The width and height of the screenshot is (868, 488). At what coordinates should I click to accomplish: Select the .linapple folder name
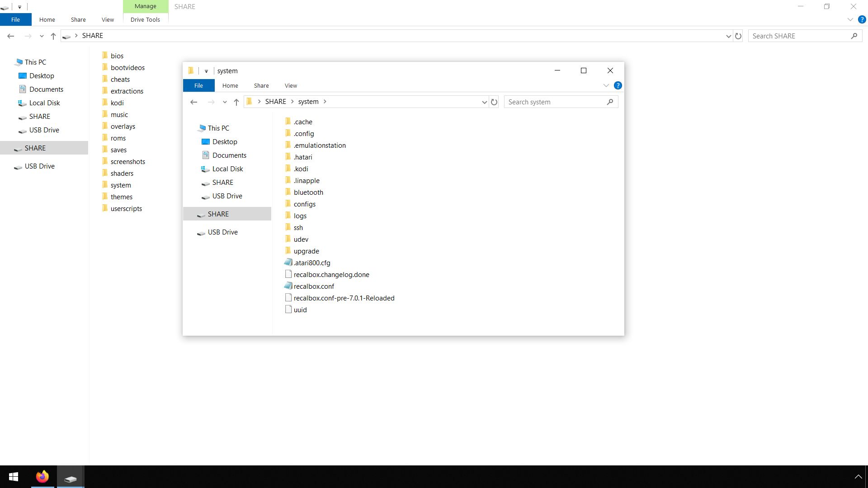coord(307,180)
